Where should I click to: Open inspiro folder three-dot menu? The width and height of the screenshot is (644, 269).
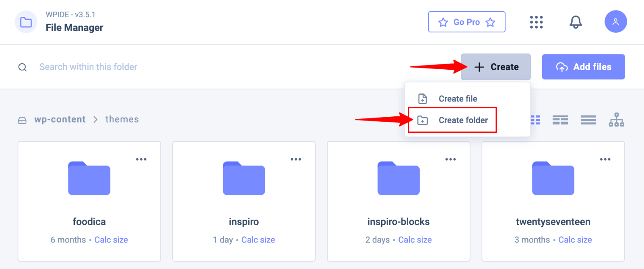tap(296, 159)
